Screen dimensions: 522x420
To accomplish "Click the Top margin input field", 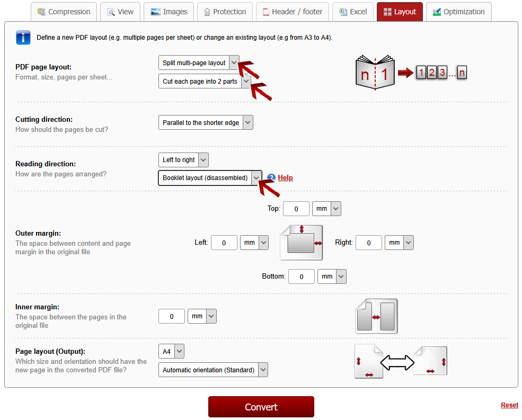I will click(296, 209).
